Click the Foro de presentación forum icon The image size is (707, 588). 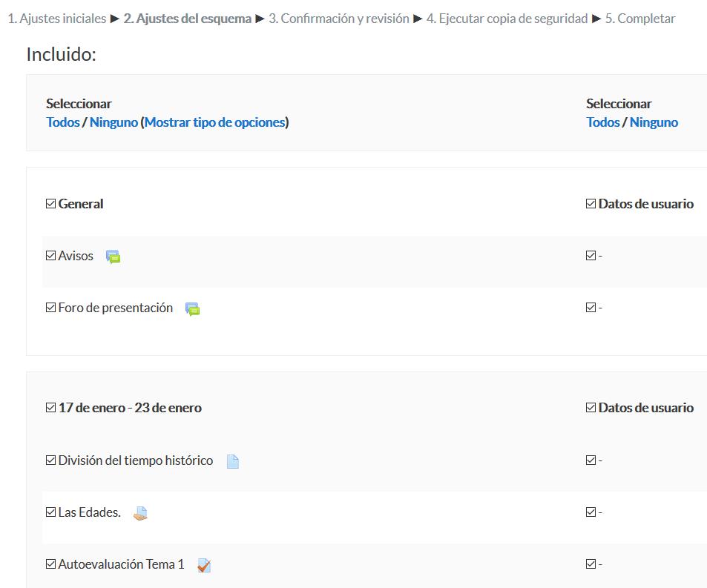[193, 308]
